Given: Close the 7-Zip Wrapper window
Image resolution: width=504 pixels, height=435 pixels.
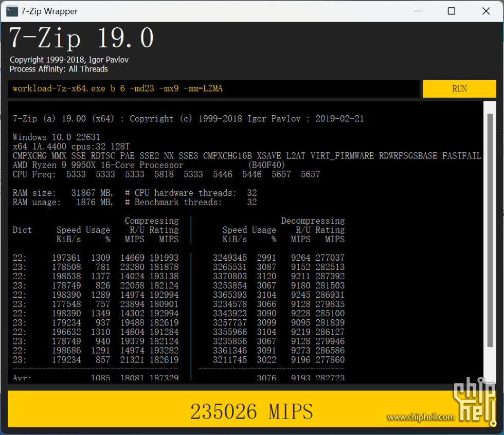Looking at the screenshot, I should coord(486,11).
